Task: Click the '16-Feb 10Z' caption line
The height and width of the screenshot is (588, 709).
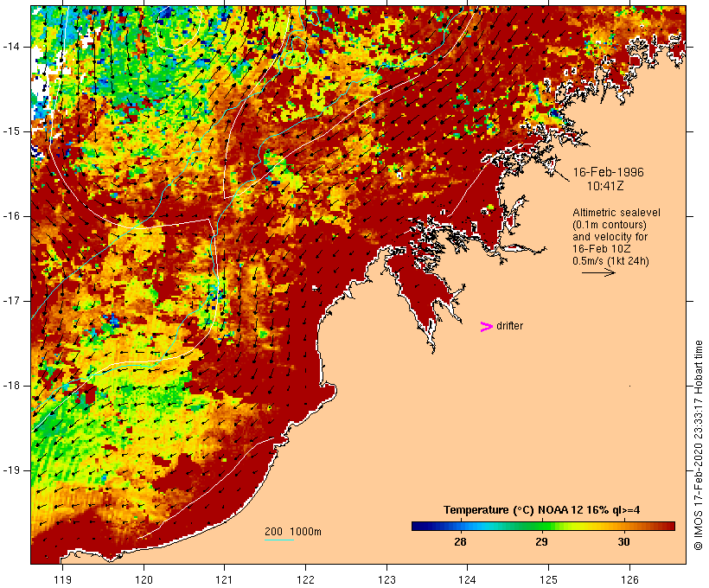Action: click(602, 249)
